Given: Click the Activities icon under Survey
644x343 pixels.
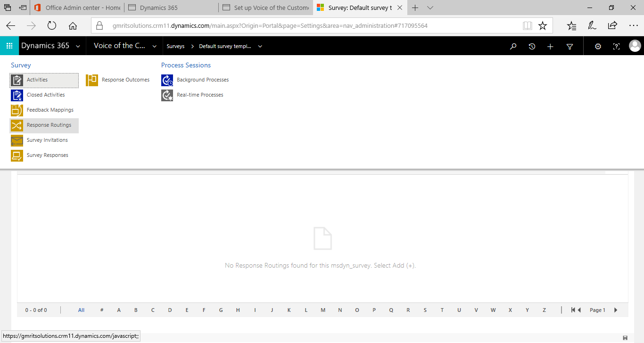Looking at the screenshot, I should tap(17, 80).
